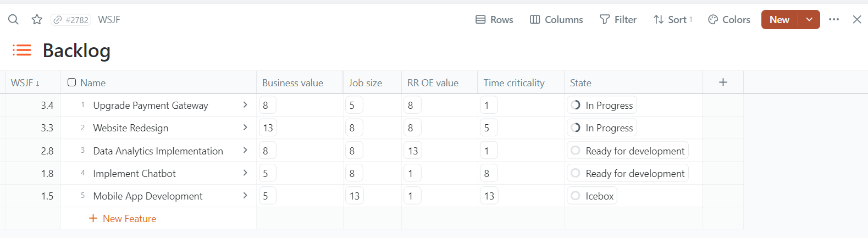Open the Colors menu
The width and height of the screenshot is (868, 238).
[x=729, y=20]
